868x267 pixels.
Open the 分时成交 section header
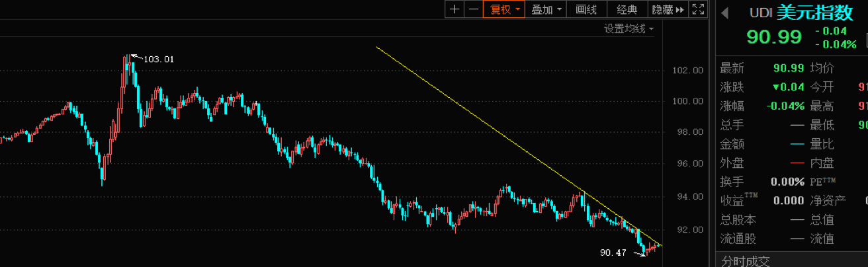pyautogui.click(x=746, y=262)
